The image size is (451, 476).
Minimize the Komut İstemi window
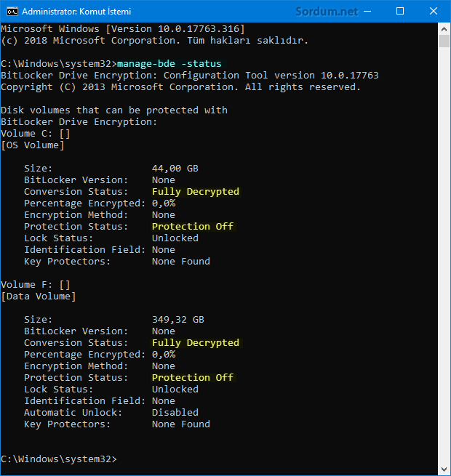(x=367, y=11)
